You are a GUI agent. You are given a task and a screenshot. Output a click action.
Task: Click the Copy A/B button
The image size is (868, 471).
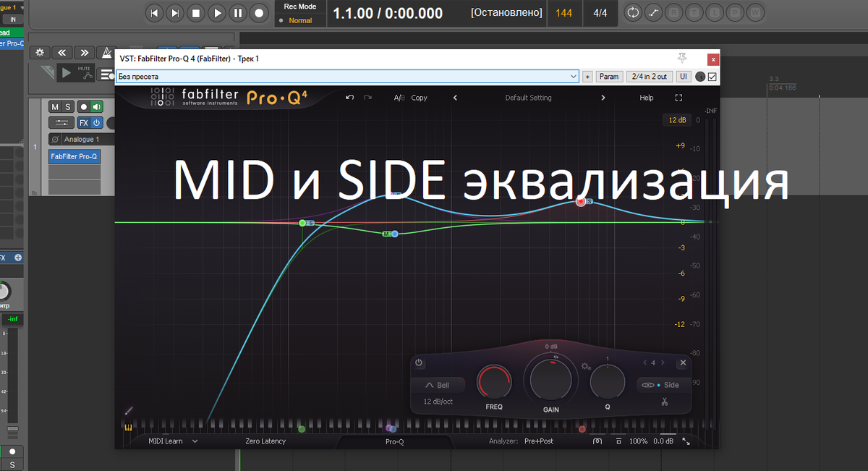click(420, 98)
